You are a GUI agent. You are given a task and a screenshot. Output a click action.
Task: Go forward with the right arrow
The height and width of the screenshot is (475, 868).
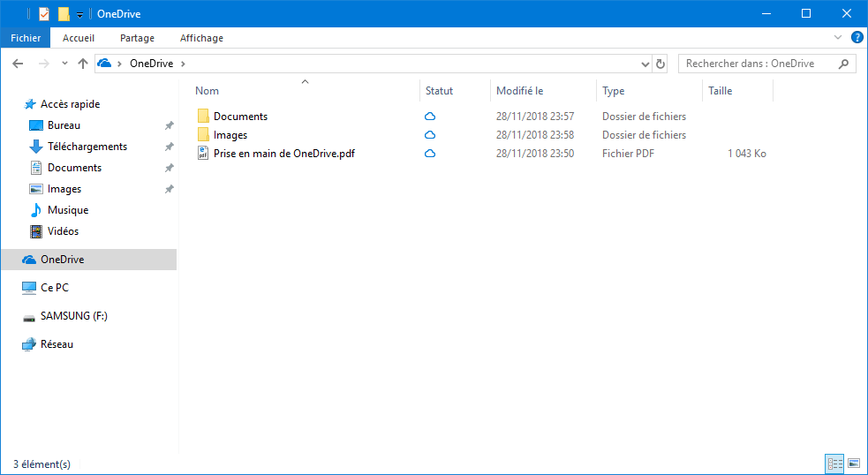44,64
